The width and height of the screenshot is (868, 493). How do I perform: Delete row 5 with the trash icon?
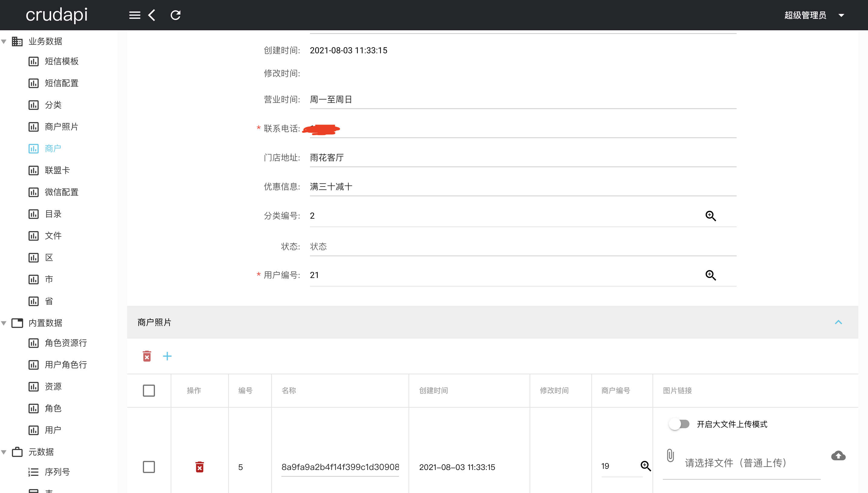pos(199,467)
